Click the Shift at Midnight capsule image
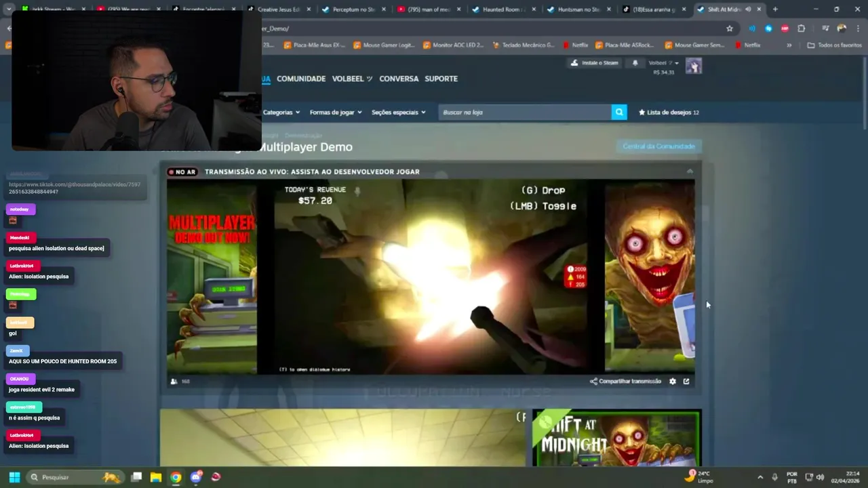Image resolution: width=868 pixels, height=488 pixels. coord(617,438)
